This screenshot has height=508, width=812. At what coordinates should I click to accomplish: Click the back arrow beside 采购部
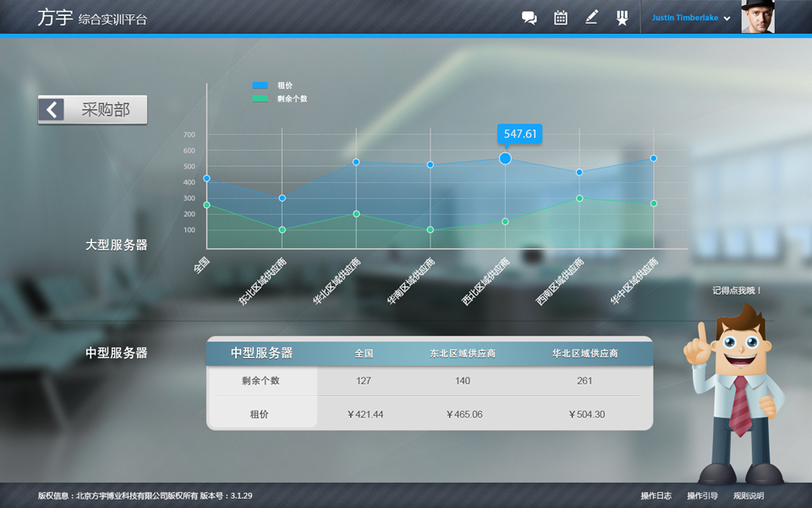pos(52,109)
